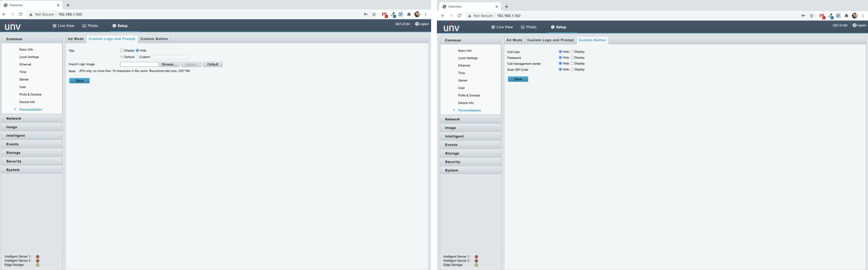This screenshot has width=868, height=270.
Task: Open User in Custom Logo window sidebar
Action: pyautogui.click(x=23, y=87)
